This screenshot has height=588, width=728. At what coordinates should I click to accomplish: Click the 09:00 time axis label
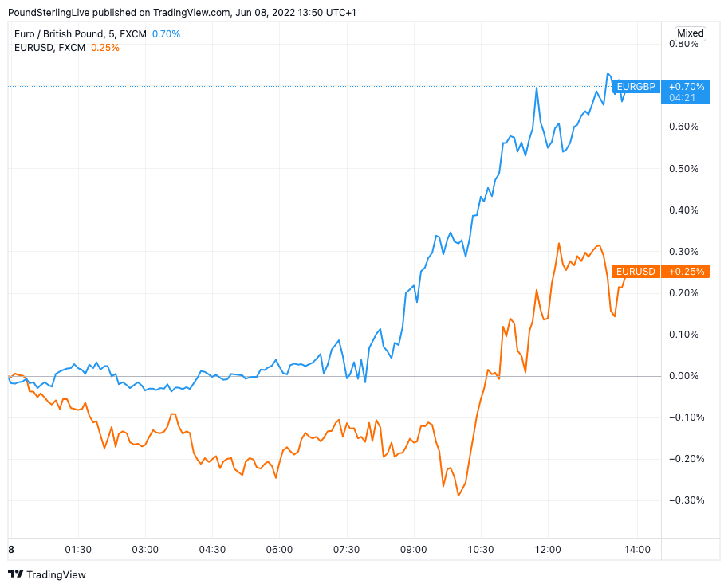pos(414,550)
